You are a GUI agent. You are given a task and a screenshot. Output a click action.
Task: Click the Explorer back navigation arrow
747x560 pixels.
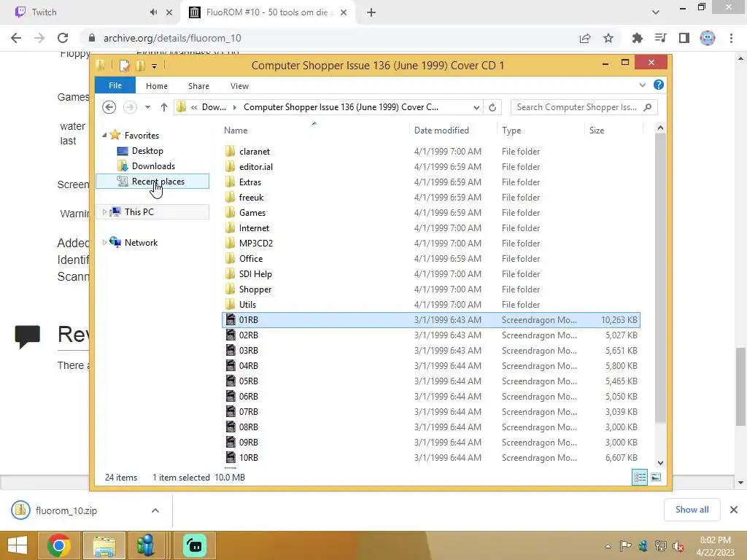[x=109, y=107]
